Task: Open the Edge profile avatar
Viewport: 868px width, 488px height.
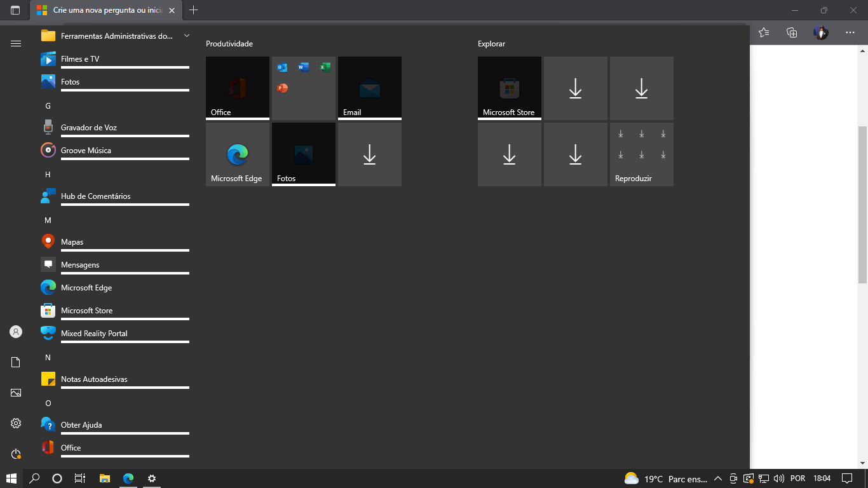Action: point(821,32)
